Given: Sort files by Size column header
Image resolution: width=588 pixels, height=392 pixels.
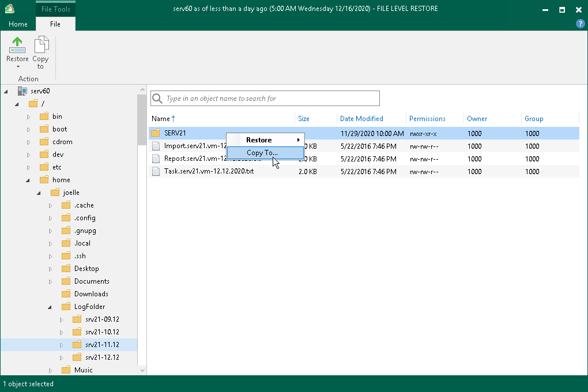Looking at the screenshot, I should coord(304,119).
